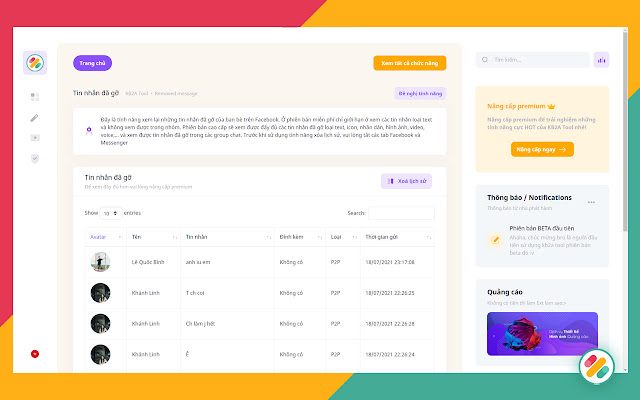The width and height of the screenshot is (640, 400).
Task: Click Không có in Lê Quốc Bình row
Action: [291, 262]
